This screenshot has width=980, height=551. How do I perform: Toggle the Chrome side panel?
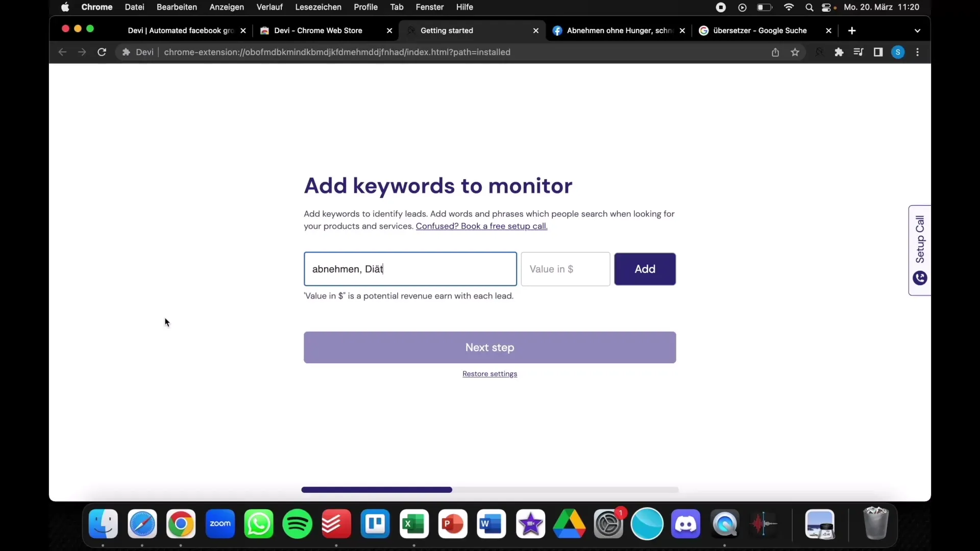878,52
